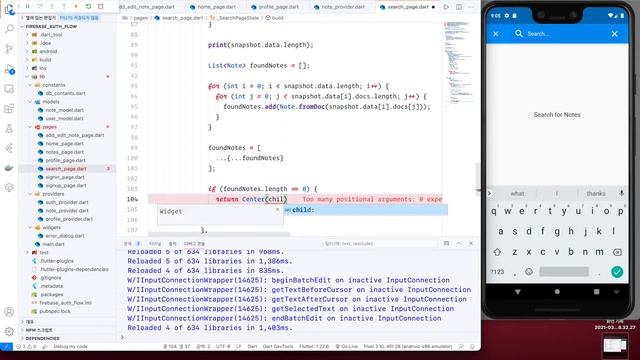Viewport: 640px width, 360px height.
Task: Tap the Android home navigation button
Action: pyautogui.click(x=557, y=292)
